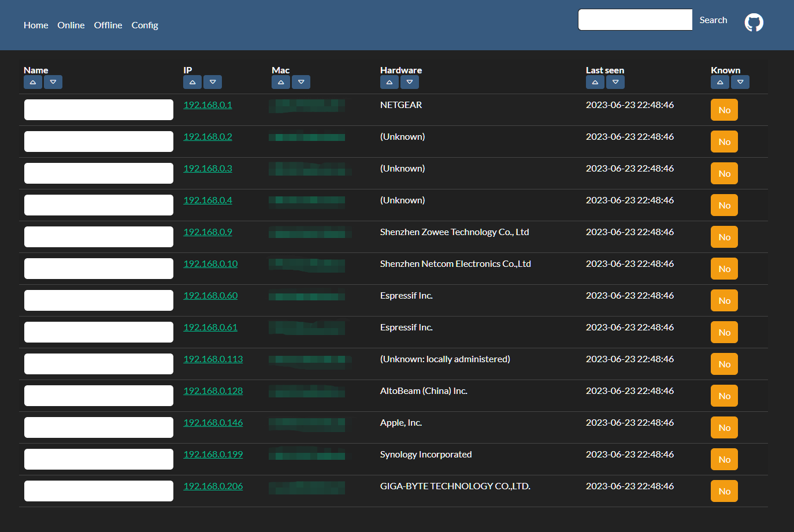
Task: Open the Online devices page
Action: pos(71,25)
